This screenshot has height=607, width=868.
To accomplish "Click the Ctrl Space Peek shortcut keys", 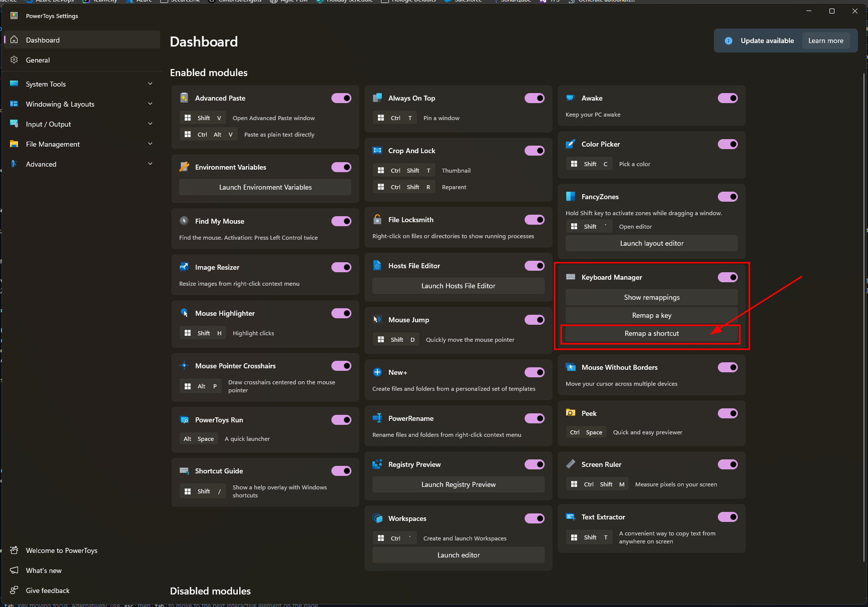I will point(586,432).
